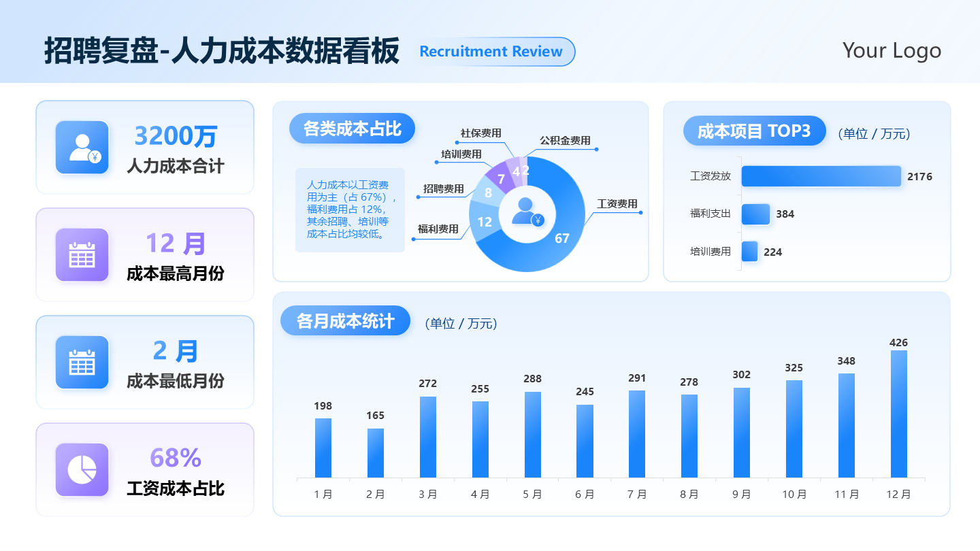Click the Recruitment Review badge

(x=495, y=52)
